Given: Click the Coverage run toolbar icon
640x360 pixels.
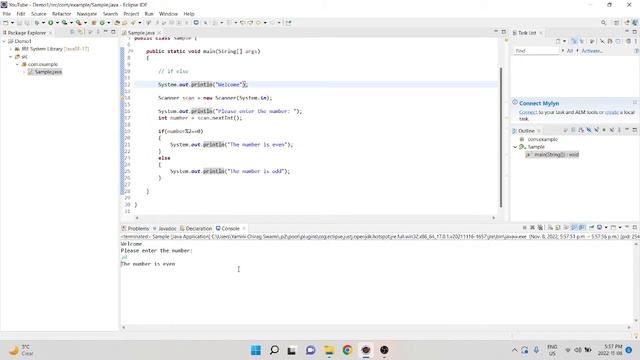Looking at the screenshot, I should click(x=64, y=23).
